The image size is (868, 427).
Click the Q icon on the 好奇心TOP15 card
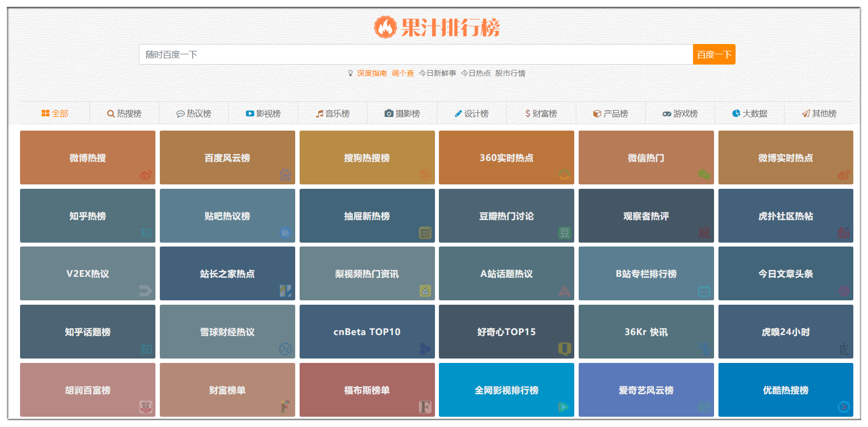[x=564, y=349]
